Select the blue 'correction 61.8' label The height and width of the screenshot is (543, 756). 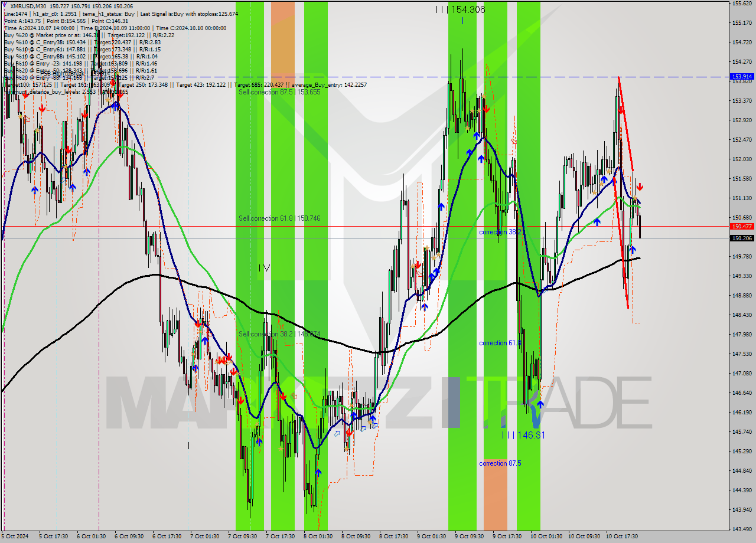[x=500, y=343]
